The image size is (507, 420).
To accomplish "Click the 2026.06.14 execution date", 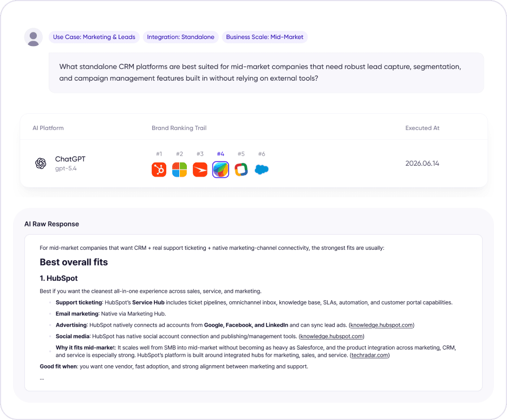I will pos(422,164).
